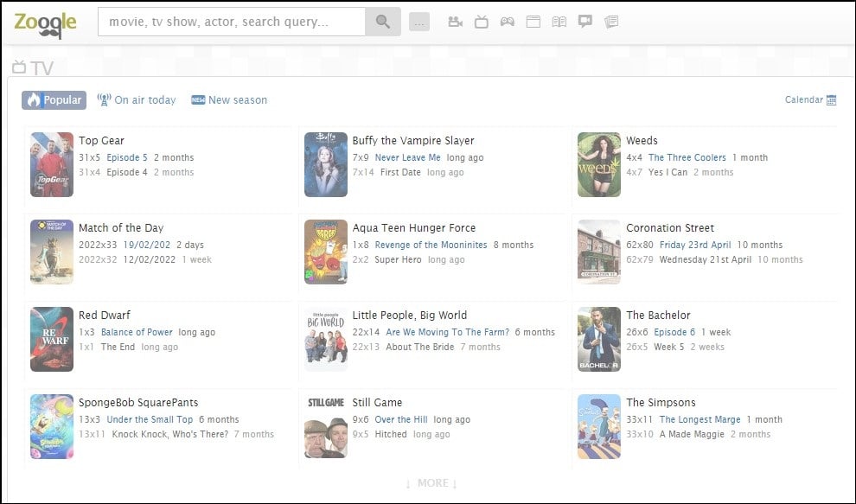Open the Red Dwarf poster thumbnail
856x504 pixels.
(52, 339)
